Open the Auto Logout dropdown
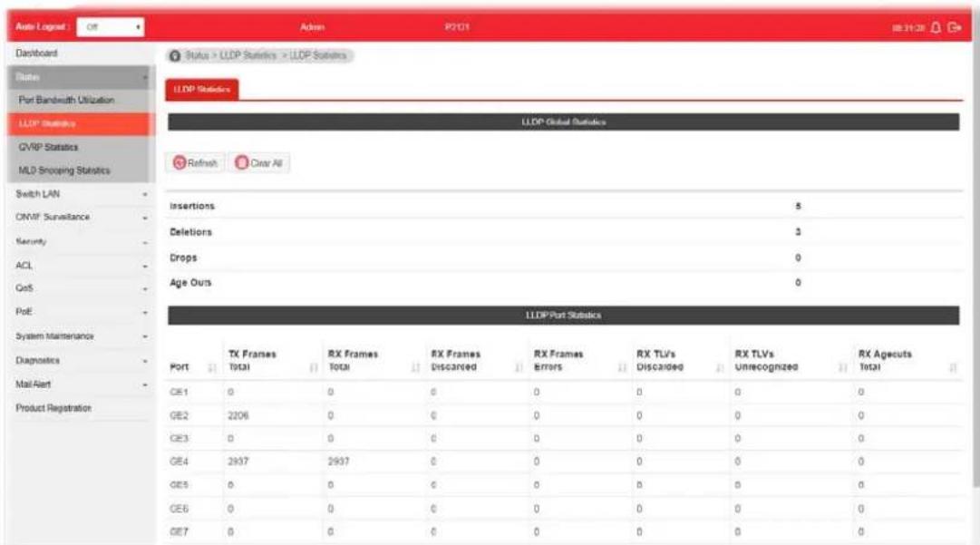This screenshot has height=545, width=980. point(111,27)
